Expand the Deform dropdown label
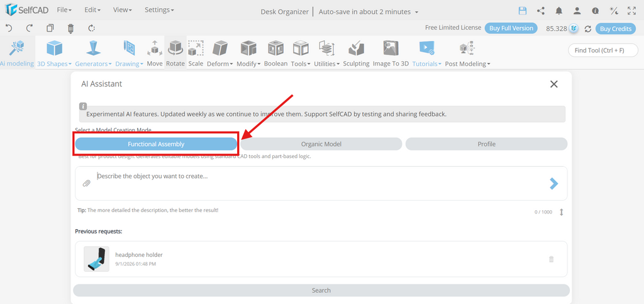 pyautogui.click(x=219, y=64)
